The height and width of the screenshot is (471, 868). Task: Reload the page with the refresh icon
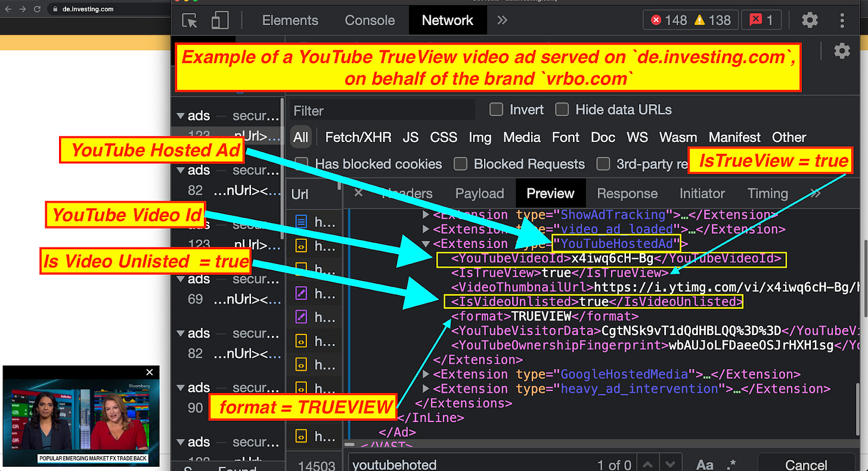37,9
